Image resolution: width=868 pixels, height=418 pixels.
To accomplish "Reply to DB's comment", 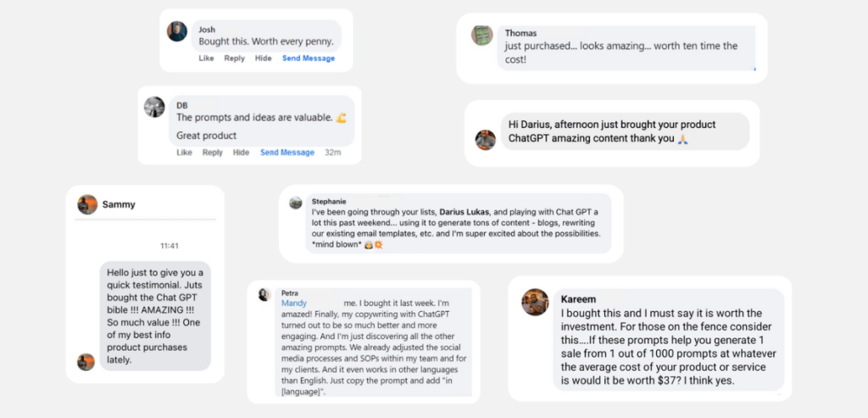I will click(213, 153).
